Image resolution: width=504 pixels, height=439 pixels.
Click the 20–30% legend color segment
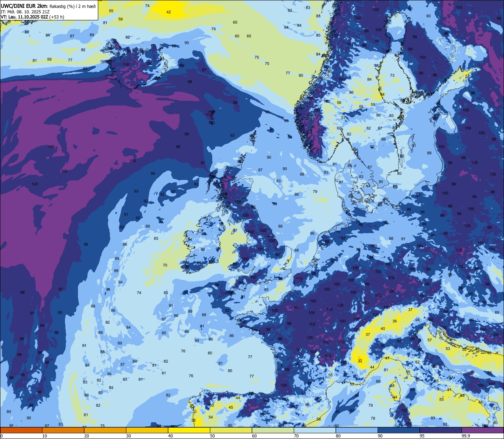(105, 430)
